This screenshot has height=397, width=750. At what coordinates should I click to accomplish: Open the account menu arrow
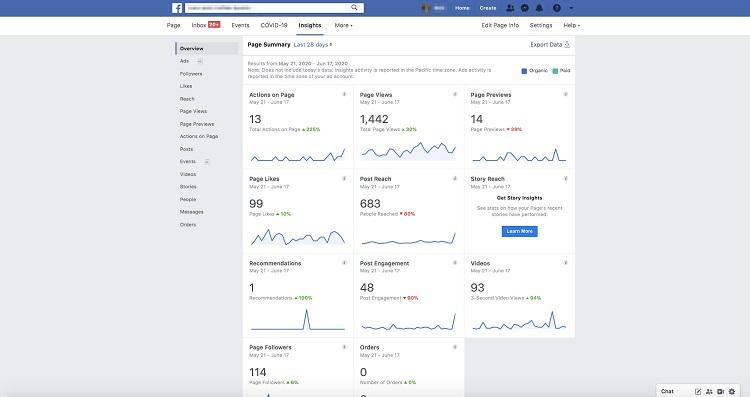[571, 8]
